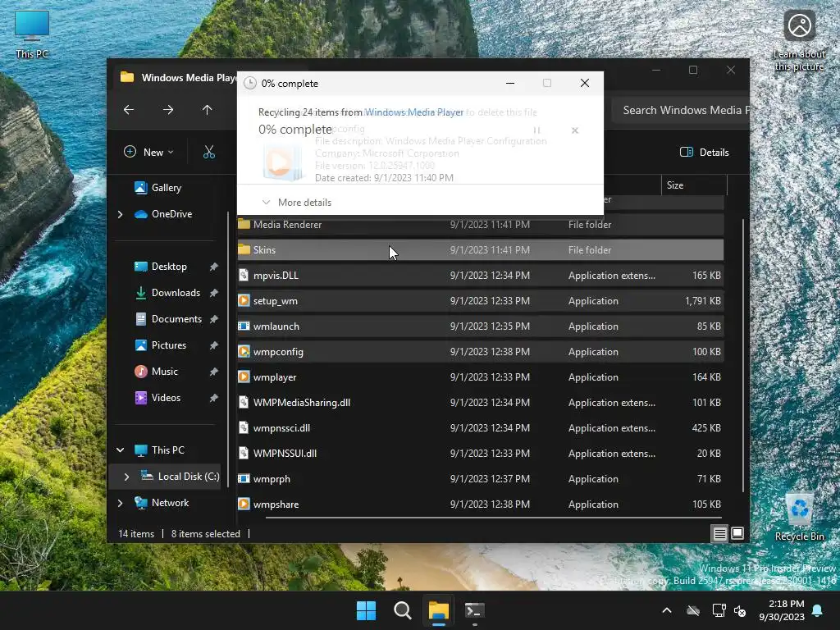Open the OneDrive cloud tray icon
The width and height of the screenshot is (840, 630).
(x=693, y=610)
